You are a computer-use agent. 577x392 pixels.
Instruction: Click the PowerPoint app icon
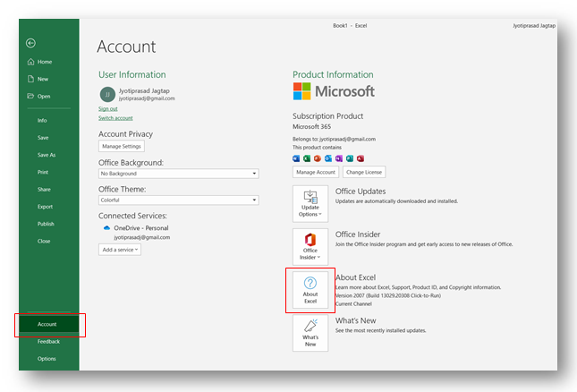click(318, 158)
